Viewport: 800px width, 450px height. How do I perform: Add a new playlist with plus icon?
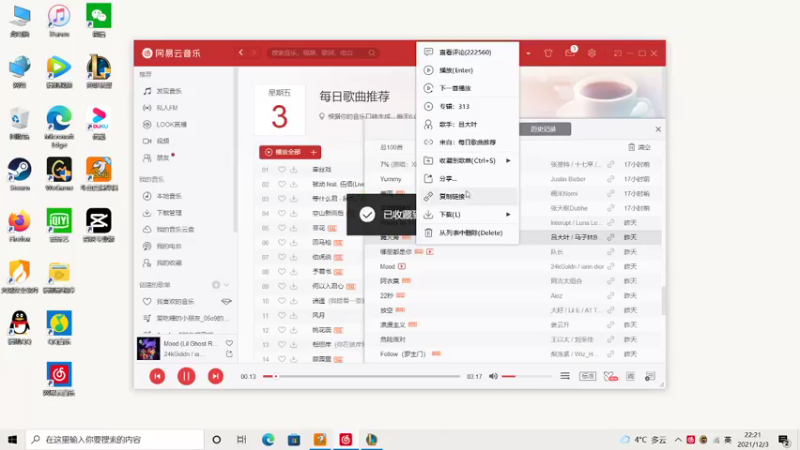216,285
